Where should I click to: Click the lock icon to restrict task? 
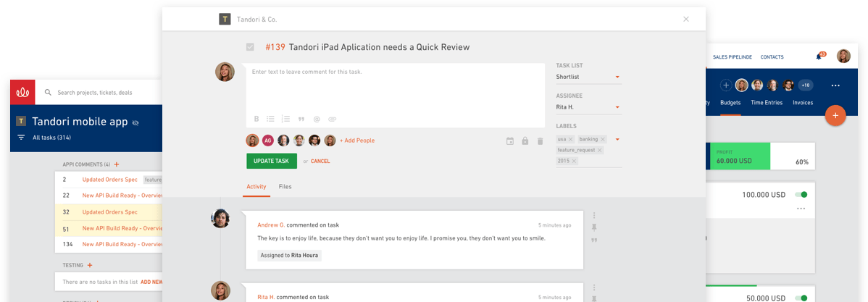(525, 141)
